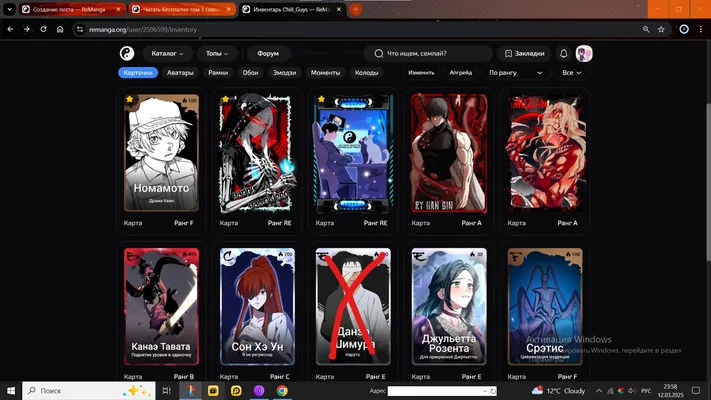
Task: Click star icon on blue framed cat card
Action: point(321,99)
